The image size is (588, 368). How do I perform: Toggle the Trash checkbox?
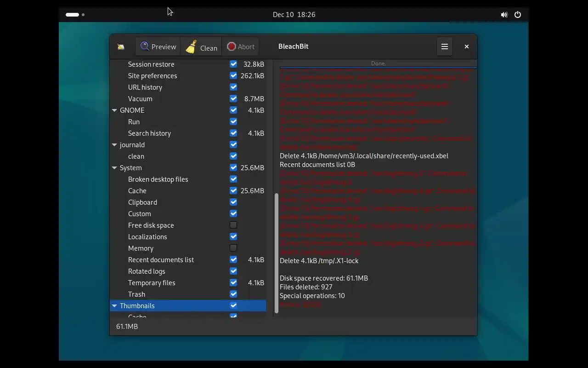coord(233,294)
